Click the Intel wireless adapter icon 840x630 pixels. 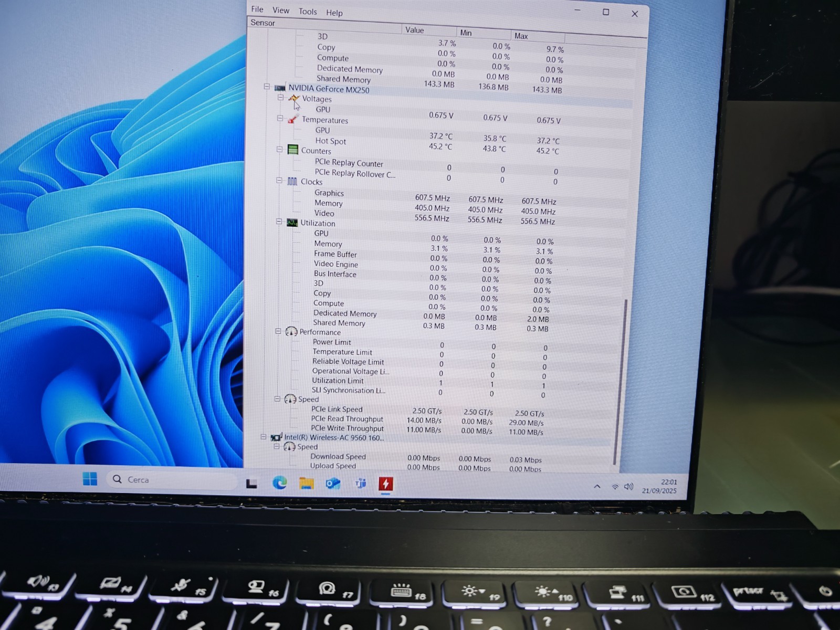276,437
